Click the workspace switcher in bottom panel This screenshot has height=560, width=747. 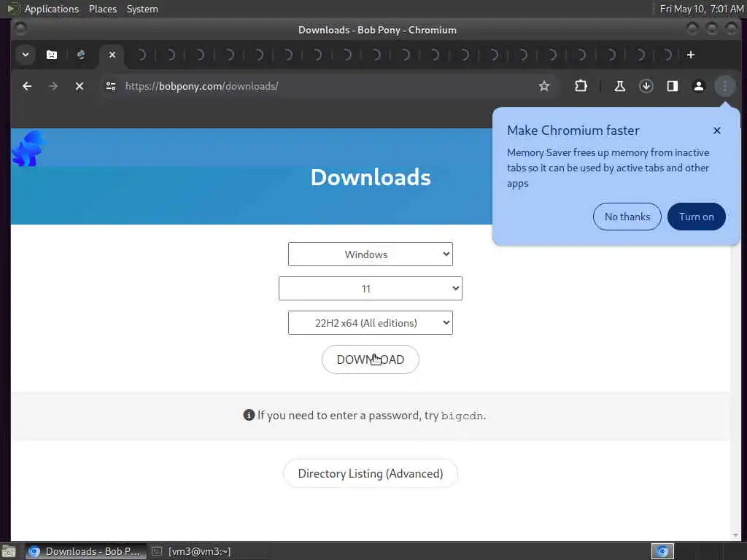[662, 551]
